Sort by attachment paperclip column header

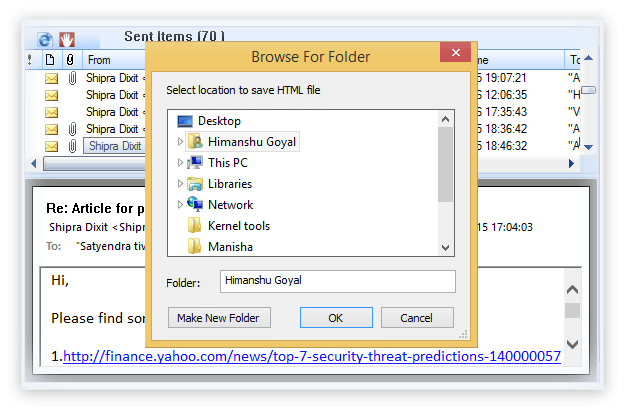[70, 60]
